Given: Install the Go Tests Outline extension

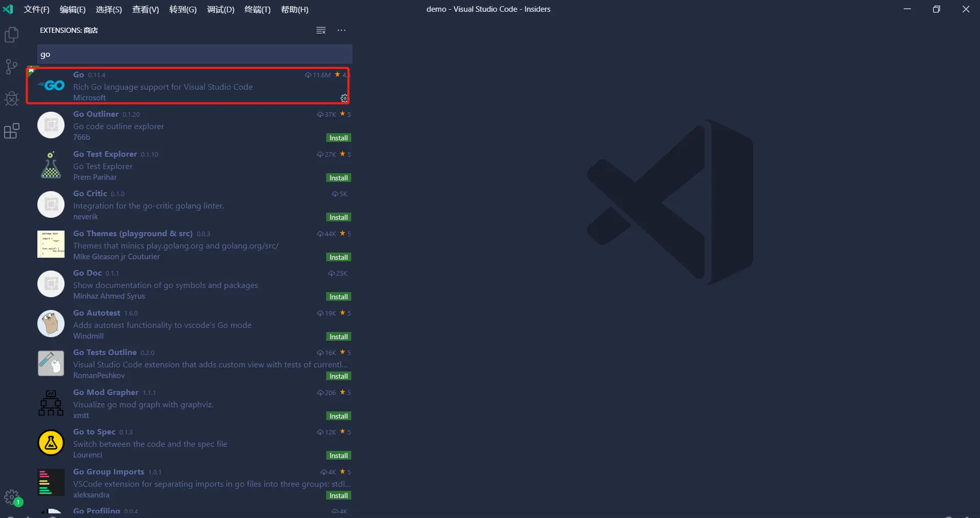Looking at the screenshot, I should coord(338,376).
